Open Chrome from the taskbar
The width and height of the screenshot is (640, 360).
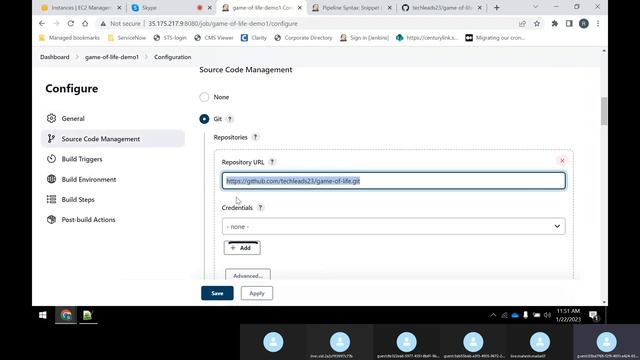pos(66,315)
